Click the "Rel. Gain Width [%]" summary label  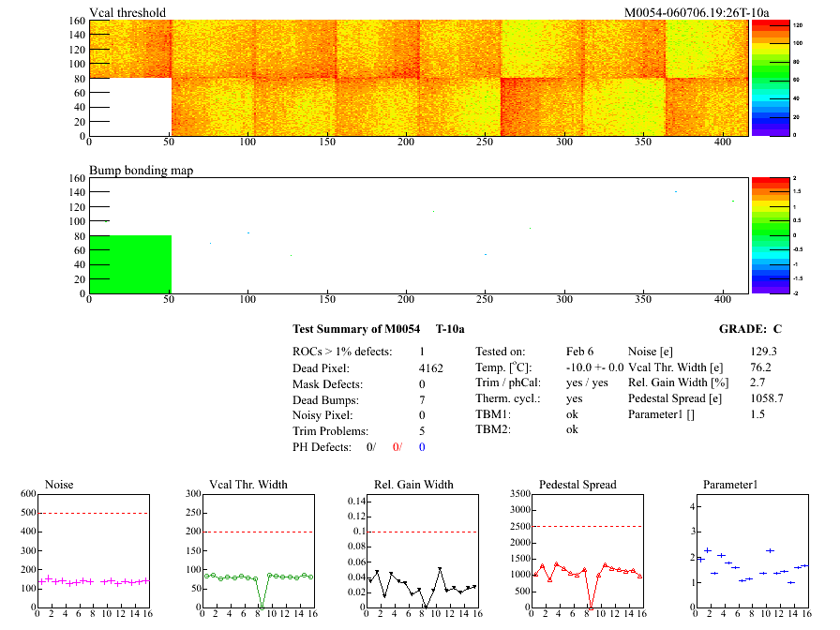678,382
